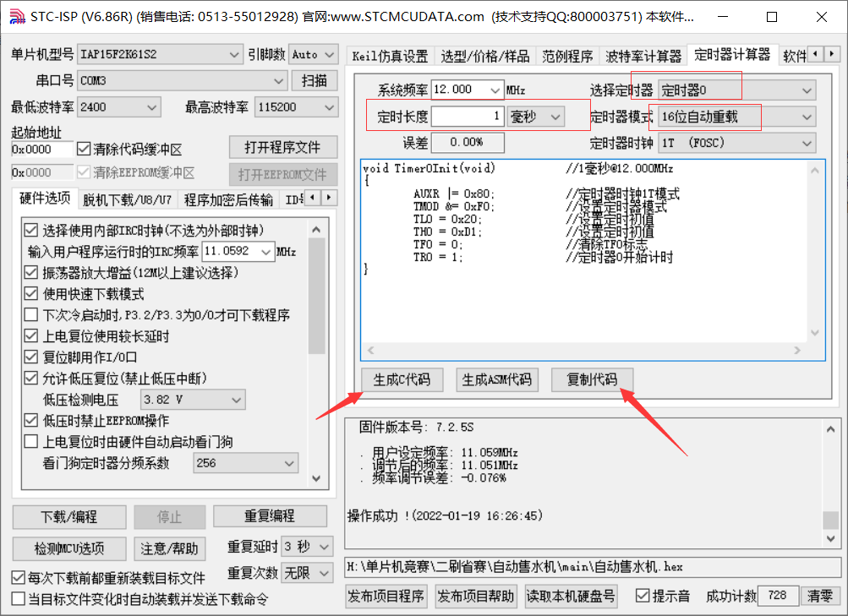Click 检测MCU选项 button

[x=69, y=549]
